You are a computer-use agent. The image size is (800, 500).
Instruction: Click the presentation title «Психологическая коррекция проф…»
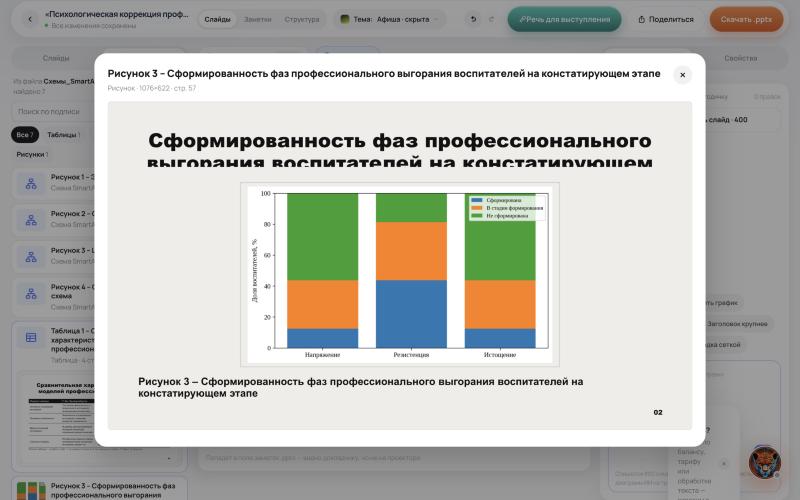click(x=117, y=14)
